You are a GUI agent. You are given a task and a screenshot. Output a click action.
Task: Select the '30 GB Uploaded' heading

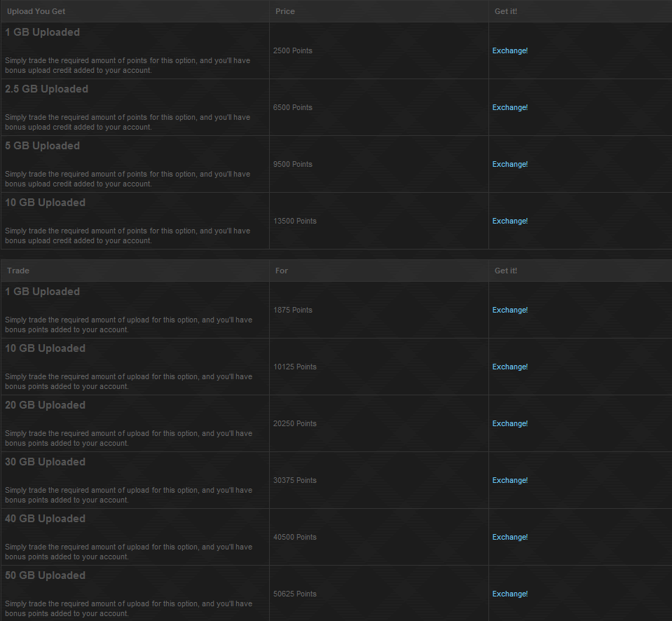coord(45,462)
